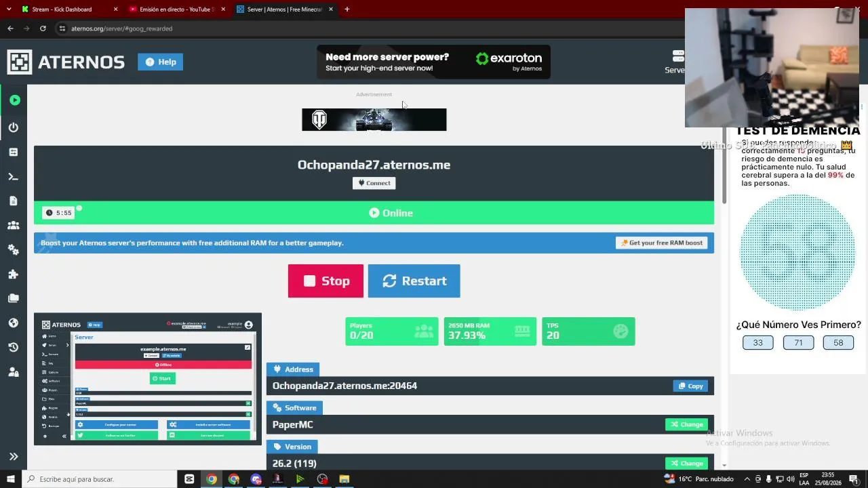Expand the browser tab search dropdown
868x488 pixels.
click(8, 9)
